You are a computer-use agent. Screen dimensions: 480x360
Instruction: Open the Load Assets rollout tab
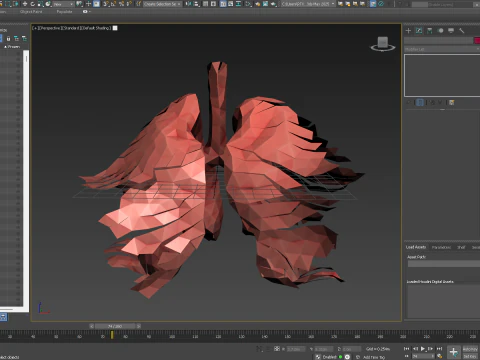416,247
